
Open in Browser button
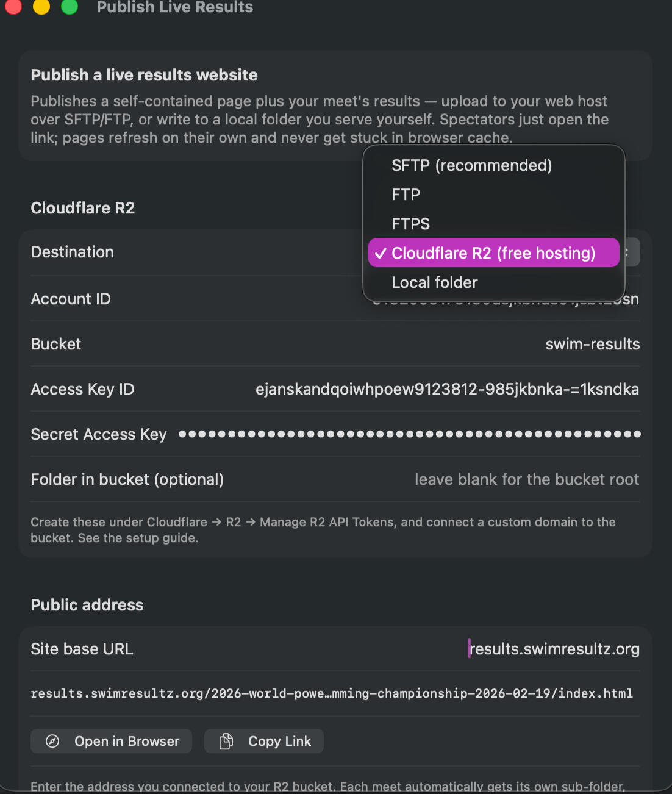point(111,741)
